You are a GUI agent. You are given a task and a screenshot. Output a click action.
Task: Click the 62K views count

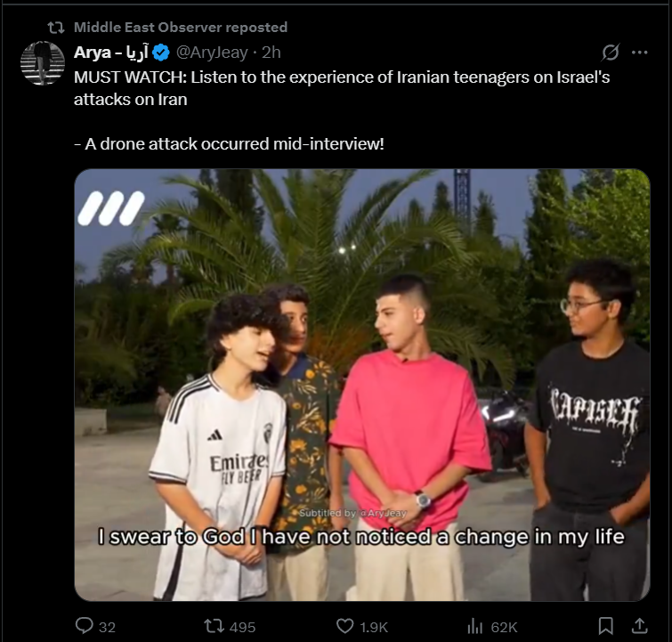click(x=504, y=627)
